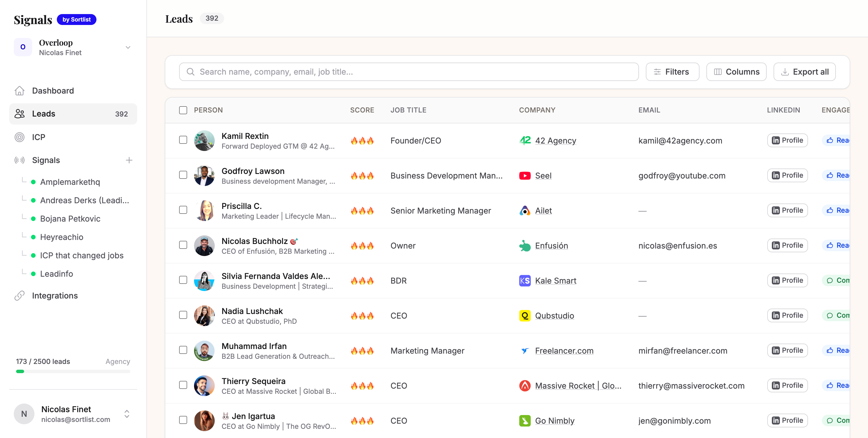The width and height of the screenshot is (868, 438).
Task: Click the Signals broadcast icon
Action: click(x=20, y=160)
